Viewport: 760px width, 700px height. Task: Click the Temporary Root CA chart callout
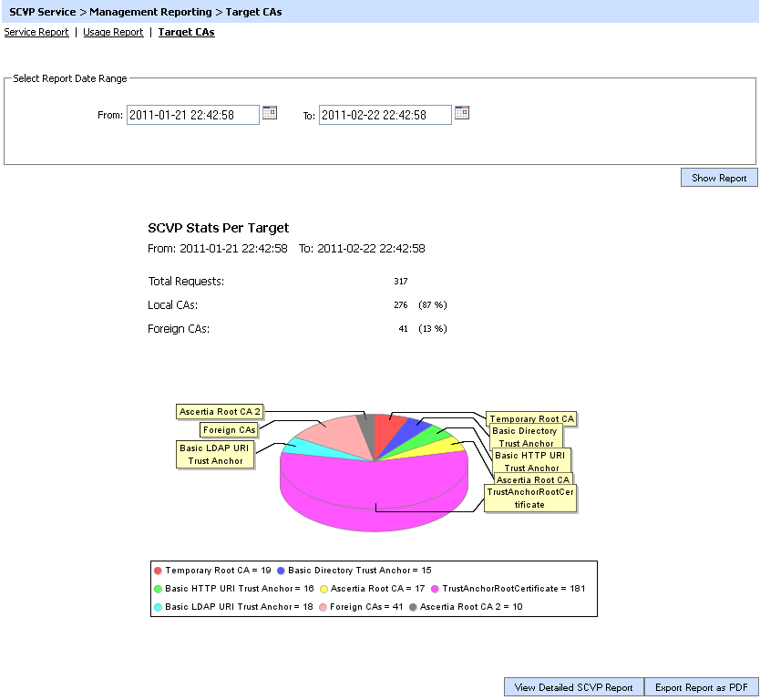tap(531, 419)
